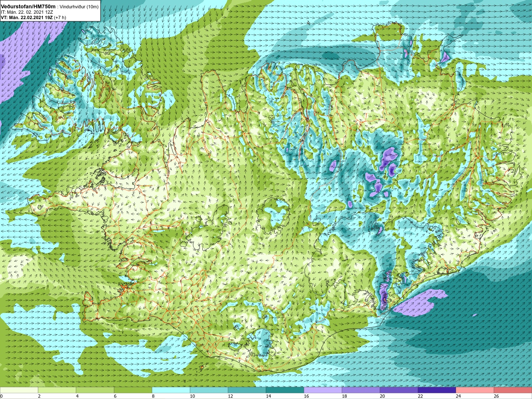Select the light green 2–4 legend swatch
The image size is (532, 399).
pos(57,390)
